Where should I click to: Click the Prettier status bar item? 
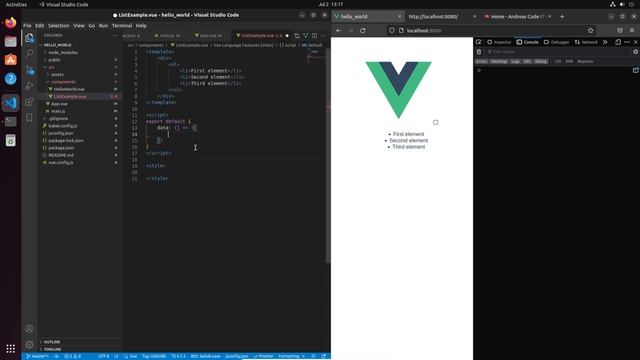pyautogui.click(x=263, y=356)
